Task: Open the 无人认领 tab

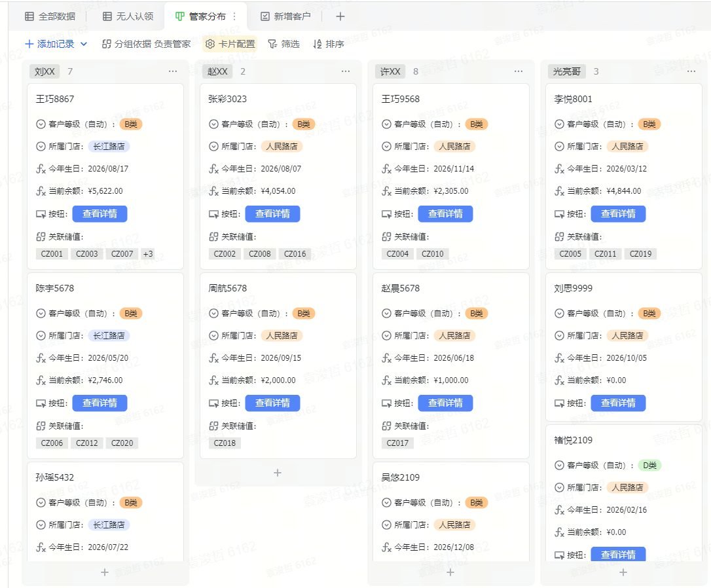Action: tap(128, 16)
